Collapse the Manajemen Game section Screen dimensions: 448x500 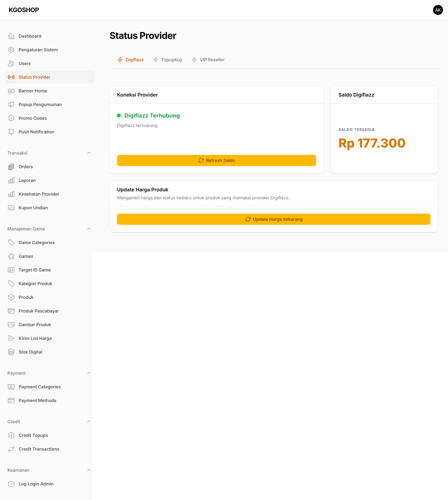(89, 229)
